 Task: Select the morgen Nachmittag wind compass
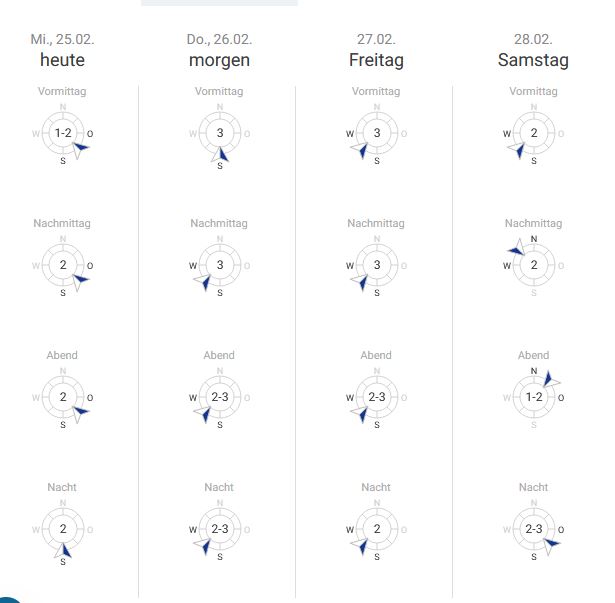point(220,265)
